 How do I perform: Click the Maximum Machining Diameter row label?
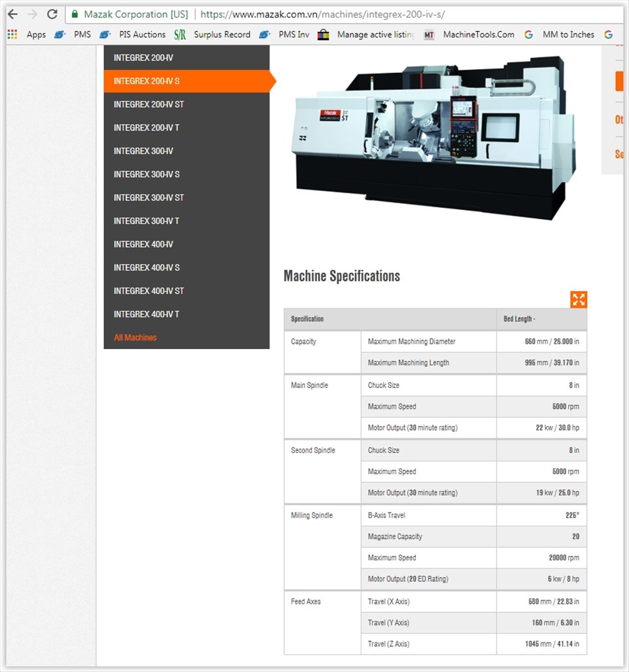tap(411, 341)
